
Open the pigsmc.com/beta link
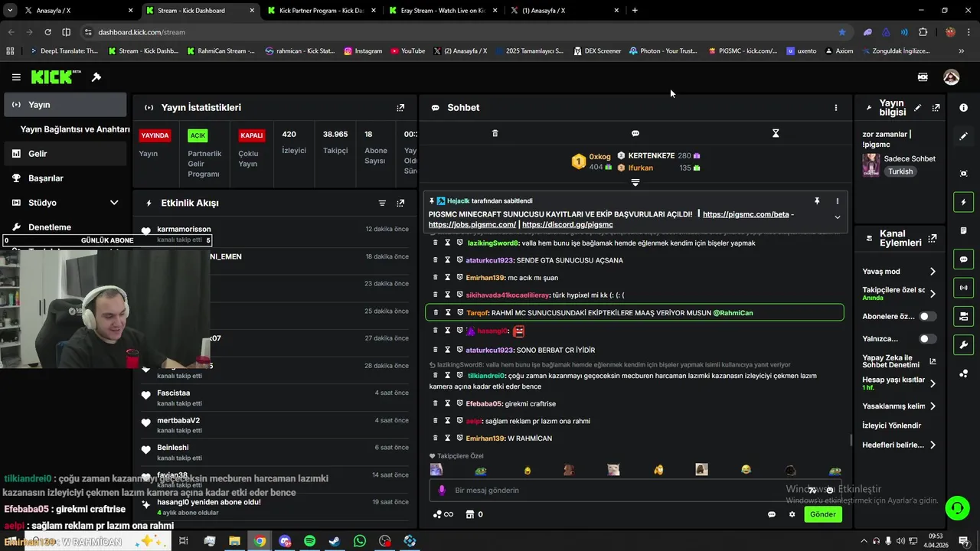[746, 214]
